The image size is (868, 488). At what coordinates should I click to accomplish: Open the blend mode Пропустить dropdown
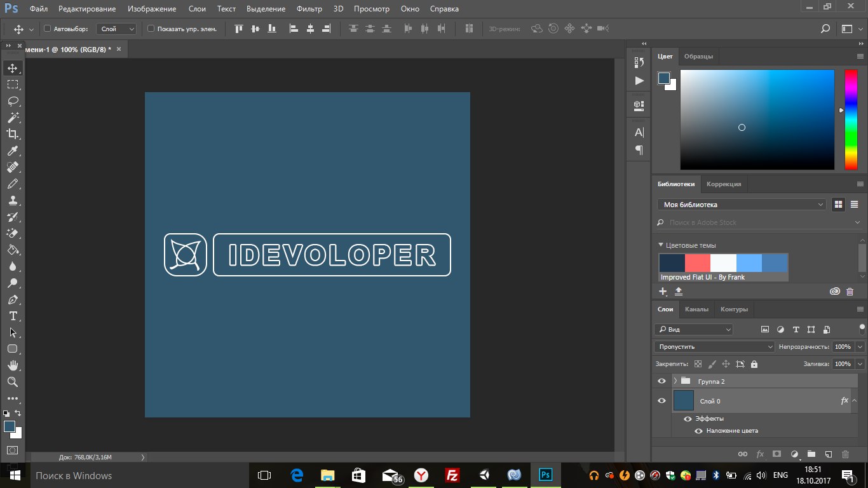click(x=714, y=347)
